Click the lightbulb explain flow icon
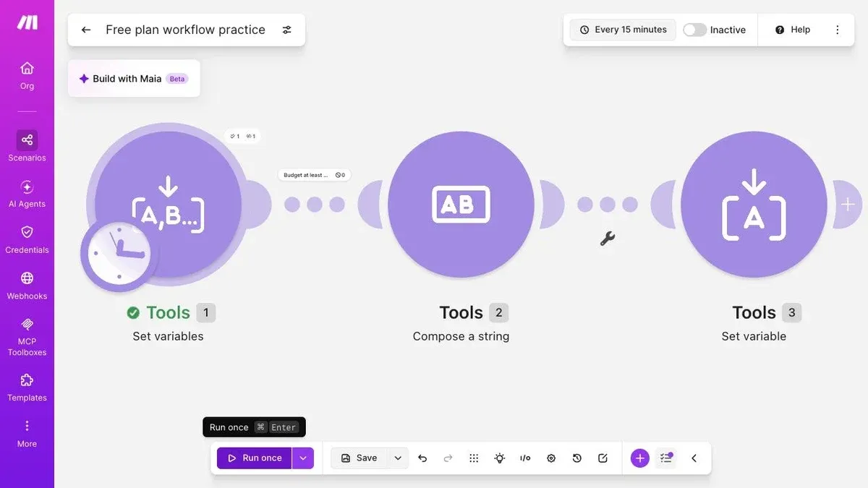This screenshot has width=868, height=488. pyautogui.click(x=500, y=458)
